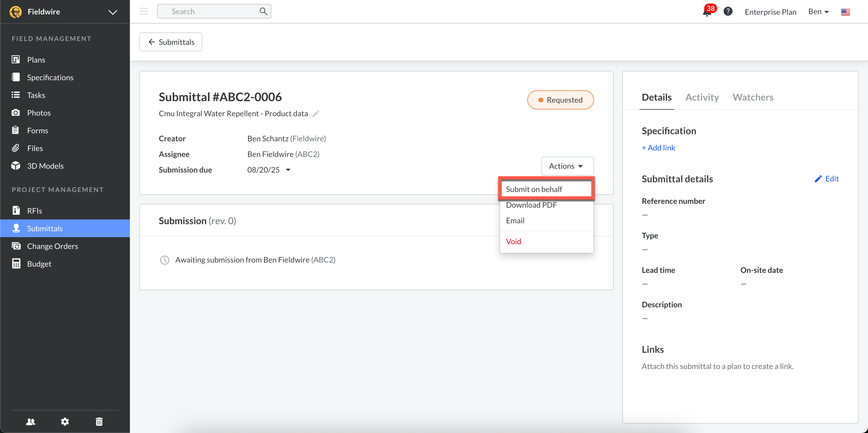Click the notifications bell icon

pyautogui.click(x=707, y=12)
